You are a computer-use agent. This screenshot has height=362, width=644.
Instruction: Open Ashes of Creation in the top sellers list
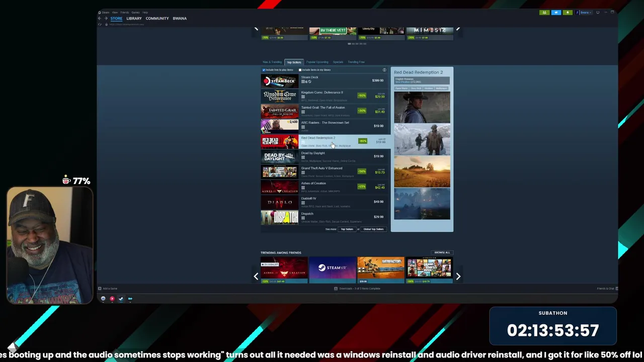[324, 187]
